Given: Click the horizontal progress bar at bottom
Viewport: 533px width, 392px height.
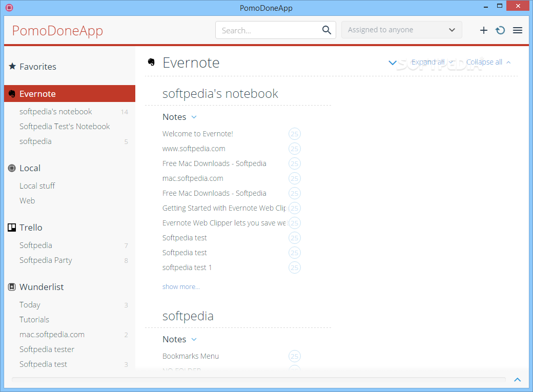Looking at the screenshot, I should tap(258, 379).
